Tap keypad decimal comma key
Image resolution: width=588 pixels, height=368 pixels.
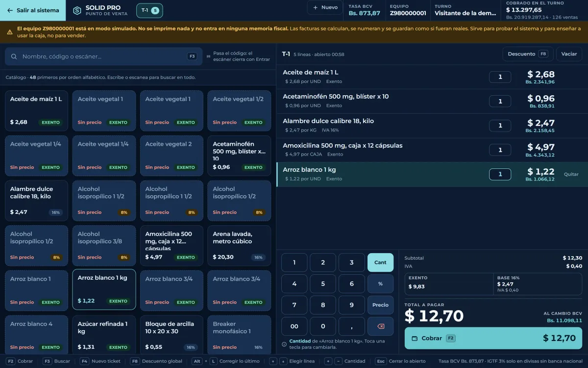point(352,326)
